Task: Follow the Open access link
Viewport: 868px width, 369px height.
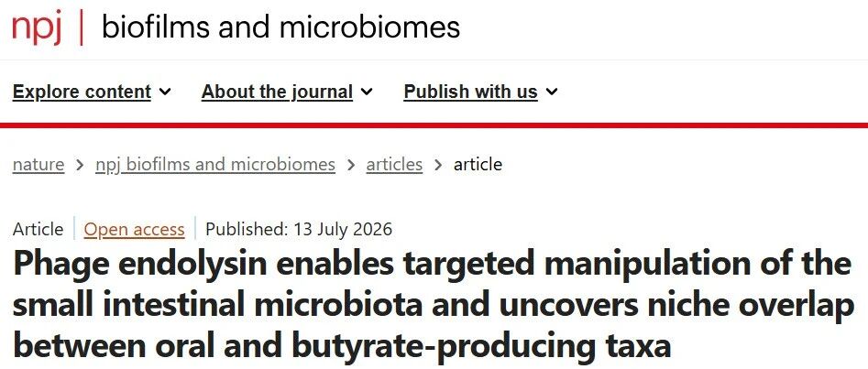Action: coord(134,229)
